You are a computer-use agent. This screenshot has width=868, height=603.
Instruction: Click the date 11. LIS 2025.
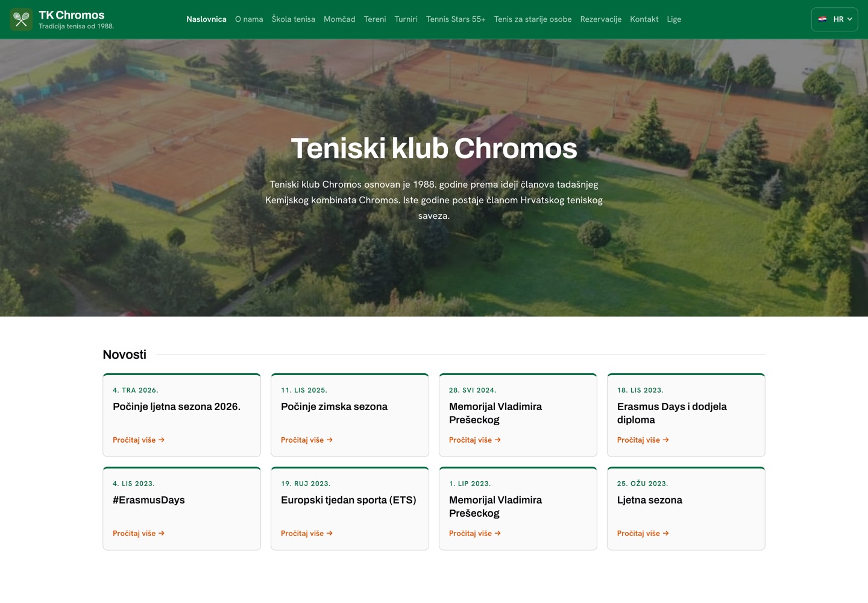click(304, 390)
